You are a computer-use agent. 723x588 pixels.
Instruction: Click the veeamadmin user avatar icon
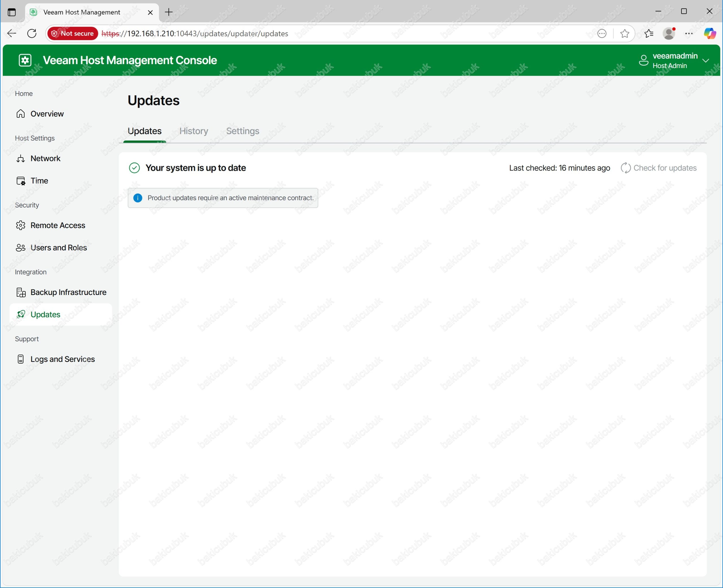tap(643, 60)
